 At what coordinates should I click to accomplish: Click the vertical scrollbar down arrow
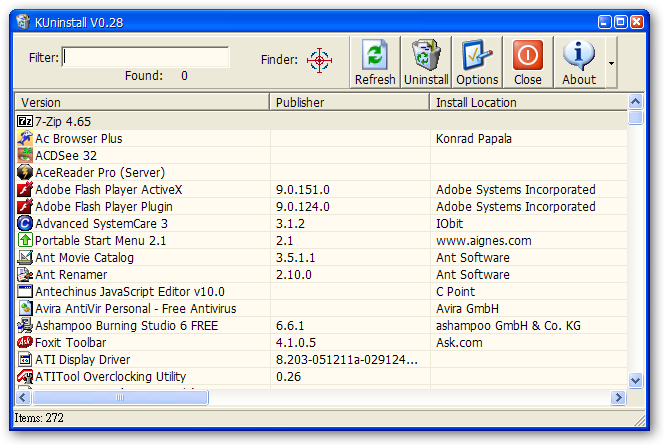tap(635, 380)
